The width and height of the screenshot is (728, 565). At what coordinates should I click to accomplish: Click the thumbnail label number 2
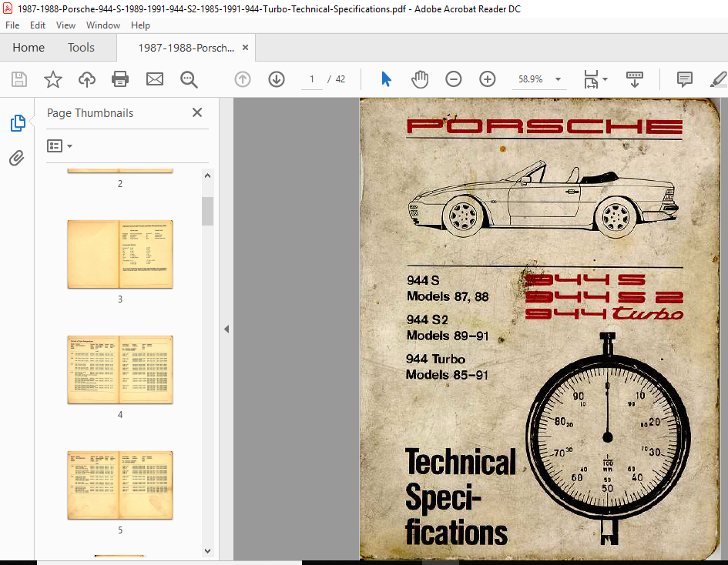[120, 184]
